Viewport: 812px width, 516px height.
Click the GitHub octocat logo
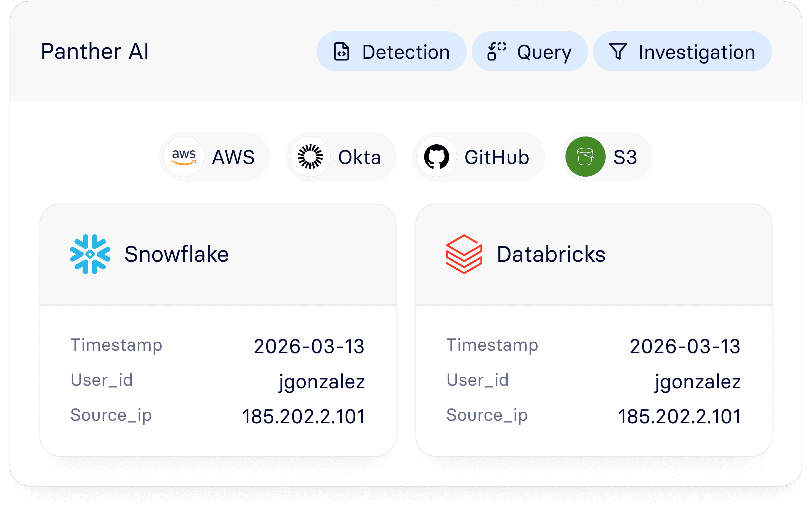tap(436, 157)
